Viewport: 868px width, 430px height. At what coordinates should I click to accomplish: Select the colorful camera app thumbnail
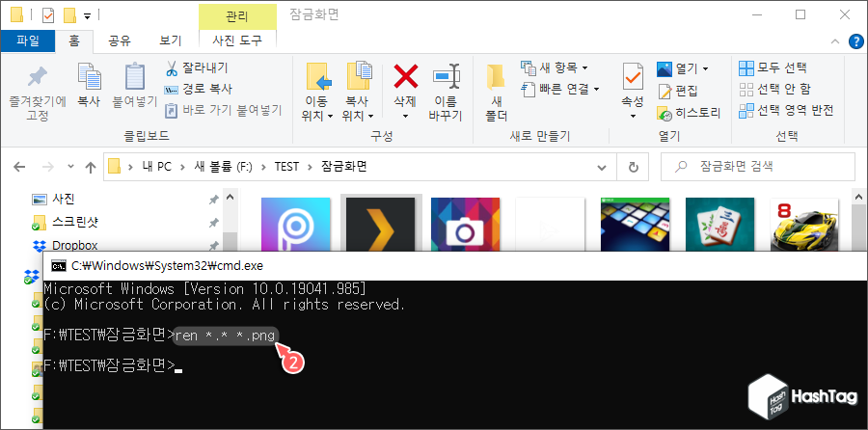coord(466,225)
